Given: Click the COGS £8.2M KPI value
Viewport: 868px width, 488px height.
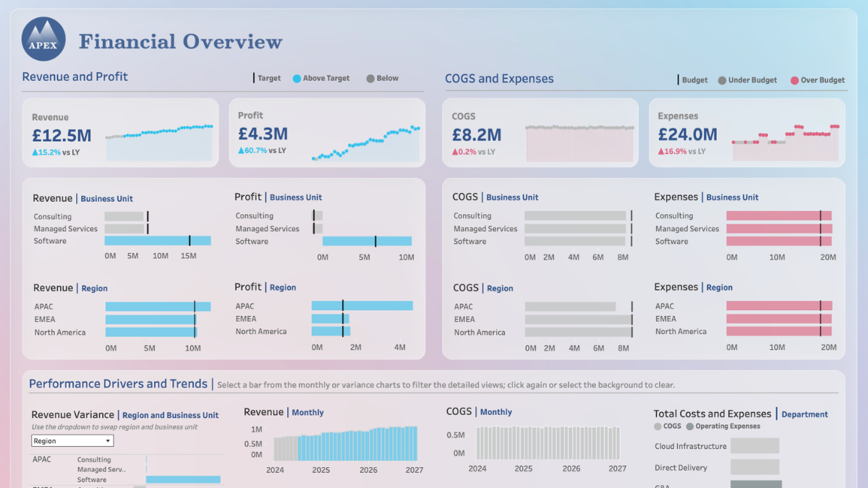Looking at the screenshot, I should pos(477,134).
